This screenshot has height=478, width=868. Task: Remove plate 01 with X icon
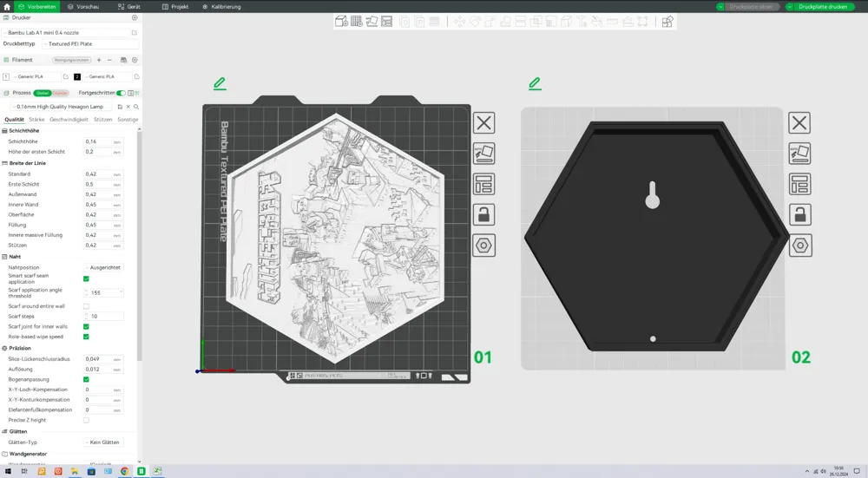pyautogui.click(x=484, y=123)
